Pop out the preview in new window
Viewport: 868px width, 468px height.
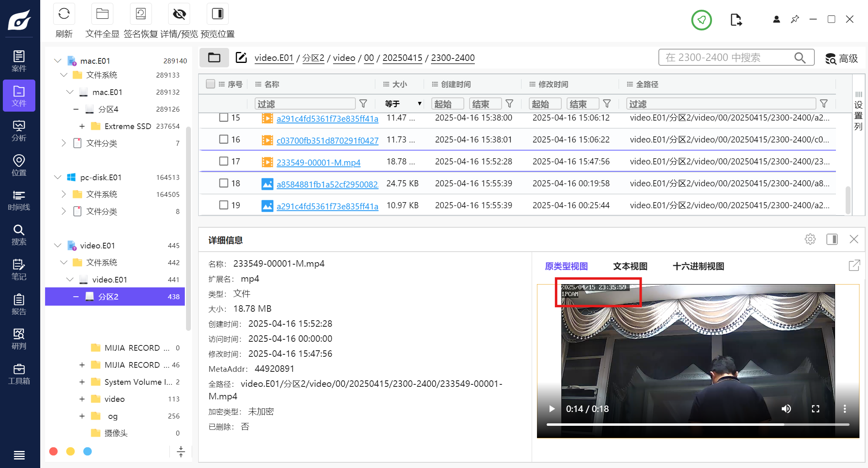[x=854, y=265]
